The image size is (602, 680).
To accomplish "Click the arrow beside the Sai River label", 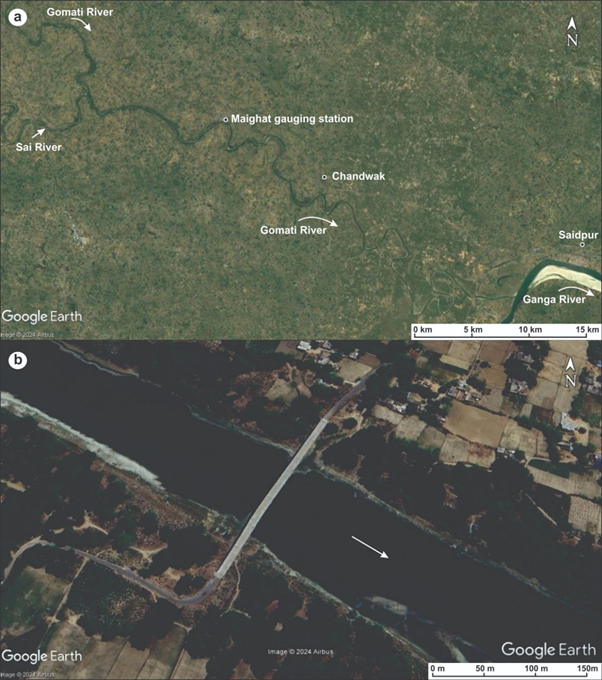I will (38, 132).
